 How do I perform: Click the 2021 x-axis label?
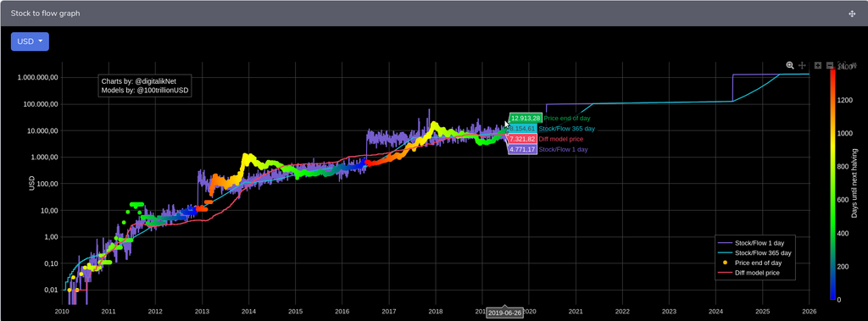coord(576,313)
